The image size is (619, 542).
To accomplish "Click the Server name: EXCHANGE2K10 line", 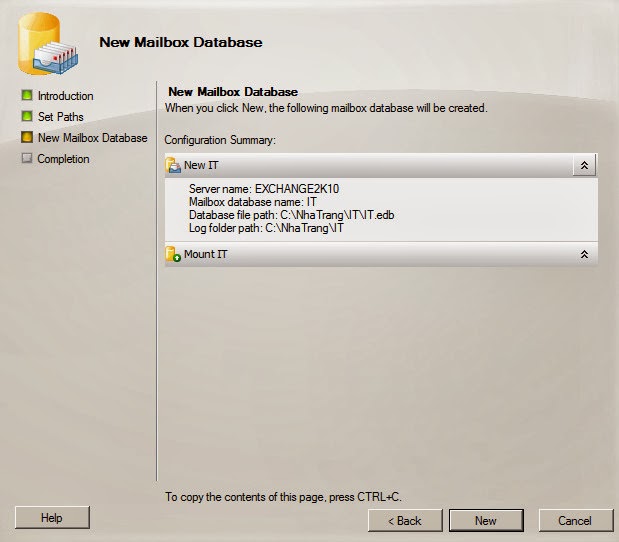I will coord(264,189).
